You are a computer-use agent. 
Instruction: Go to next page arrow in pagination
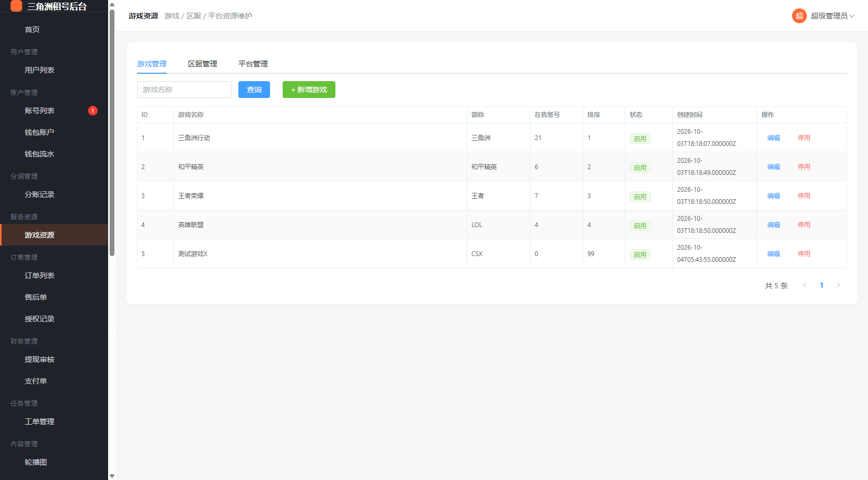tap(838, 286)
